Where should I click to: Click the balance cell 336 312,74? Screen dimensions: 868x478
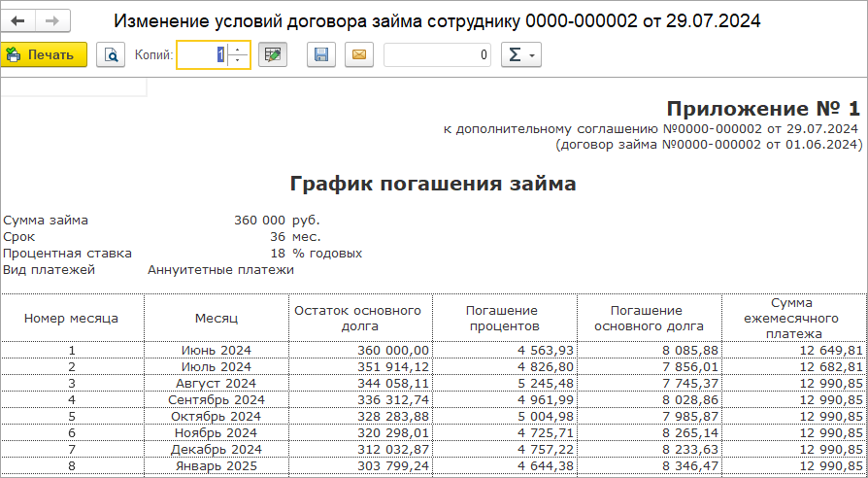coord(360,399)
